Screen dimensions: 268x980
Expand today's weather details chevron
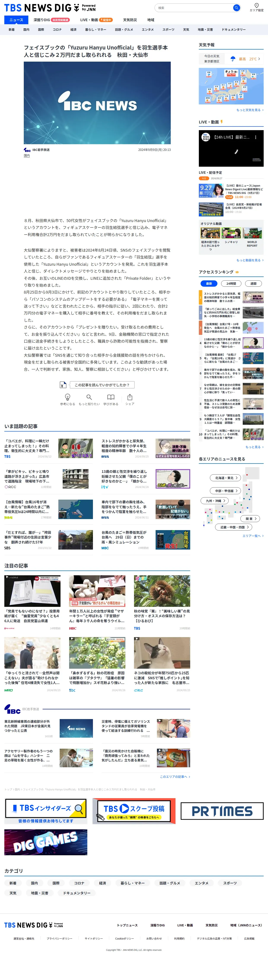pos(259,59)
